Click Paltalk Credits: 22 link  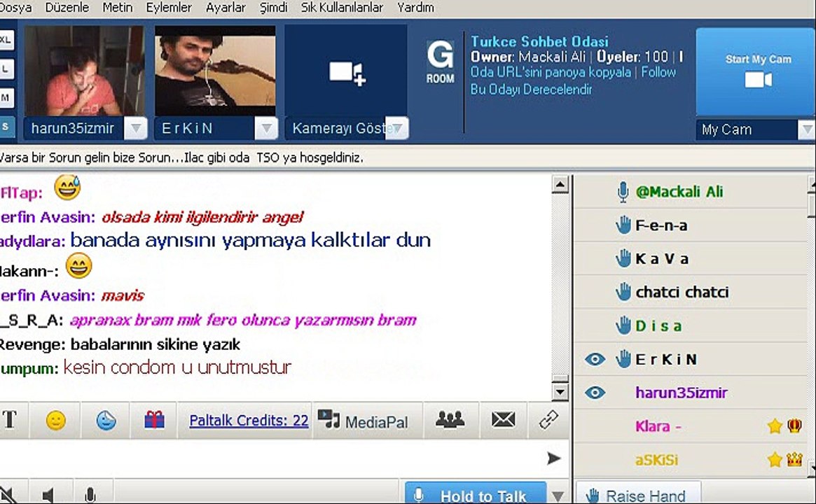click(249, 420)
